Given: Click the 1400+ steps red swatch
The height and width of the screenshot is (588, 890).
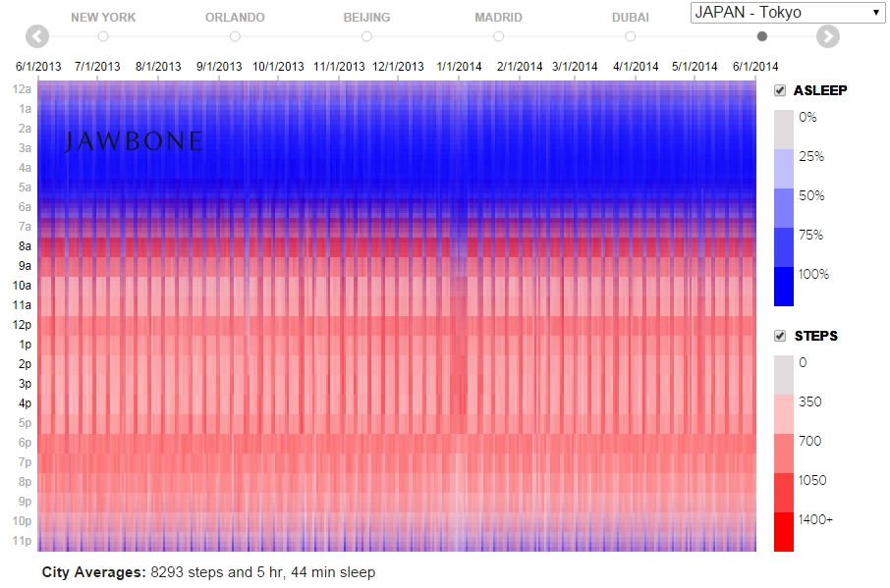Looking at the screenshot, I should point(783,532).
